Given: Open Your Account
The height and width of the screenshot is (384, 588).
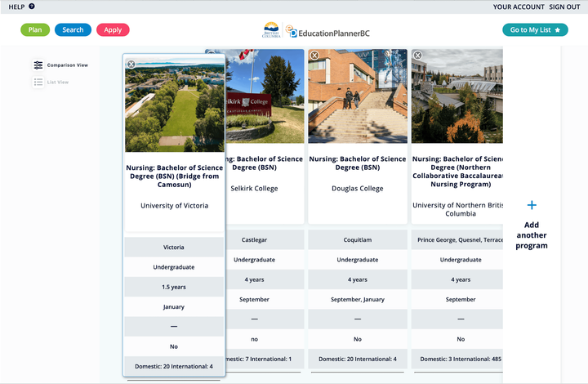Looking at the screenshot, I should (519, 7).
